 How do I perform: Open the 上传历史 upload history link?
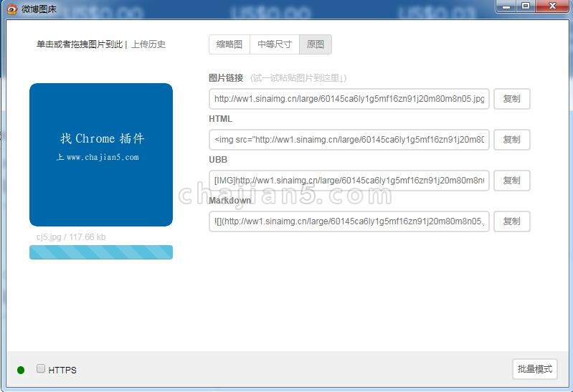tap(148, 44)
